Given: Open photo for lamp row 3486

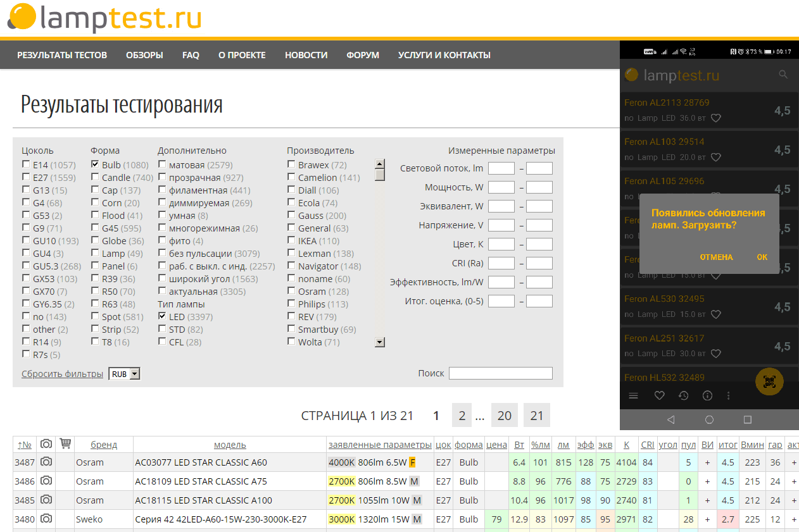Looking at the screenshot, I should 46,481.
